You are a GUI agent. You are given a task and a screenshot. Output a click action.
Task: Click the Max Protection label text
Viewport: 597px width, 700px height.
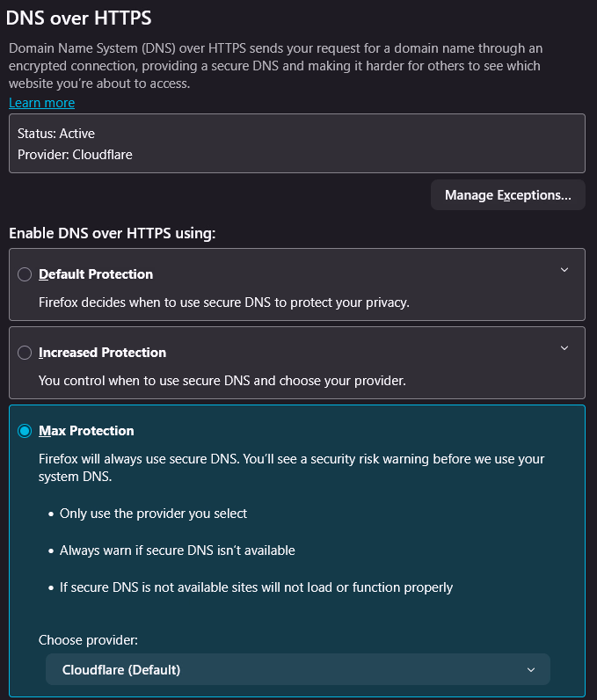coord(86,431)
